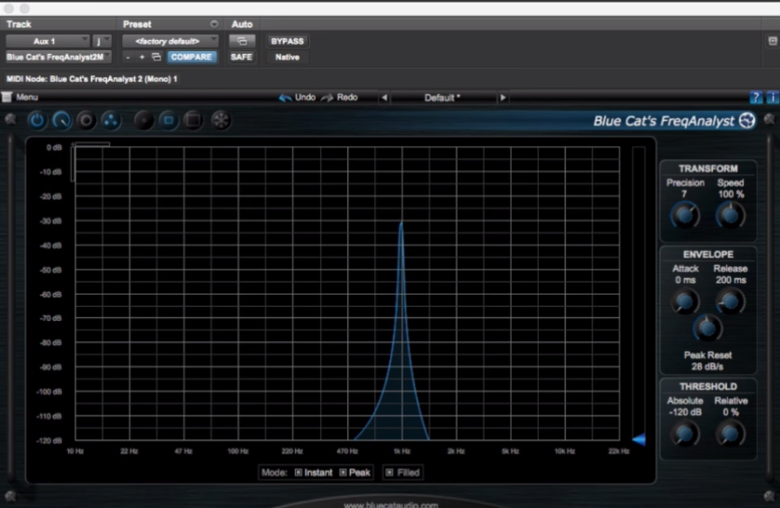Open help with the question mark icon

click(756, 98)
